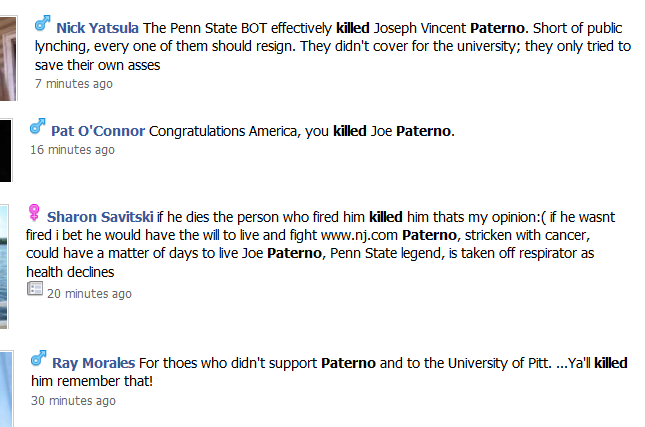645x427 pixels.
Task: Click the 30 minutes ago timestamp
Action: coord(73,400)
